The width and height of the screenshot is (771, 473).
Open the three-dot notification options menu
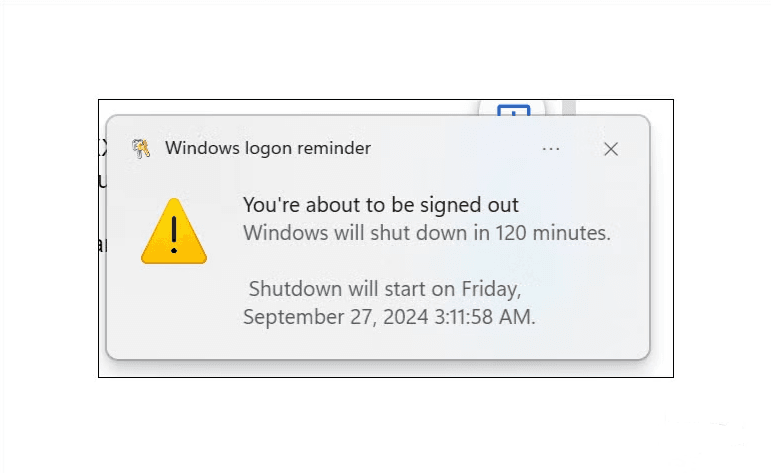pyautogui.click(x=551, y=149)
